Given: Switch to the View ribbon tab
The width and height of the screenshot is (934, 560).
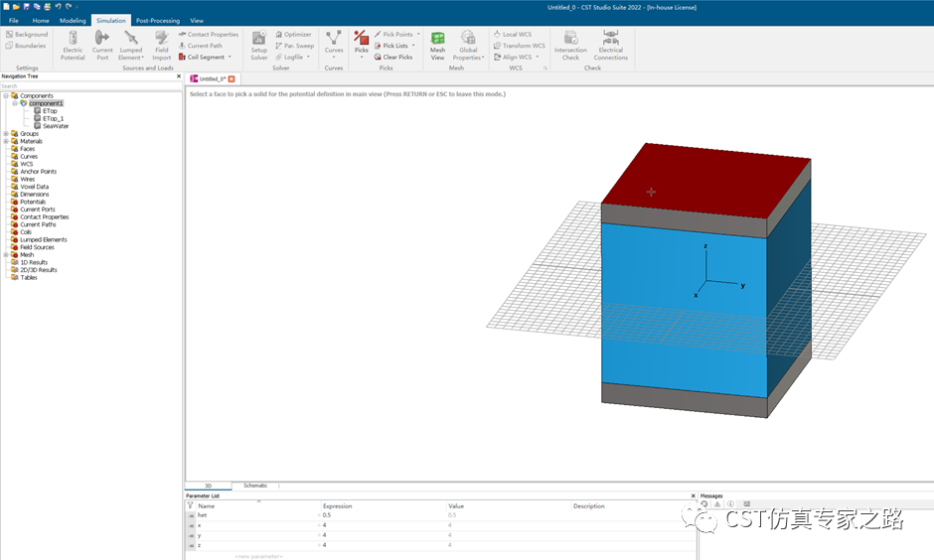Looking at the screenshot, I should tap(197, 20).
